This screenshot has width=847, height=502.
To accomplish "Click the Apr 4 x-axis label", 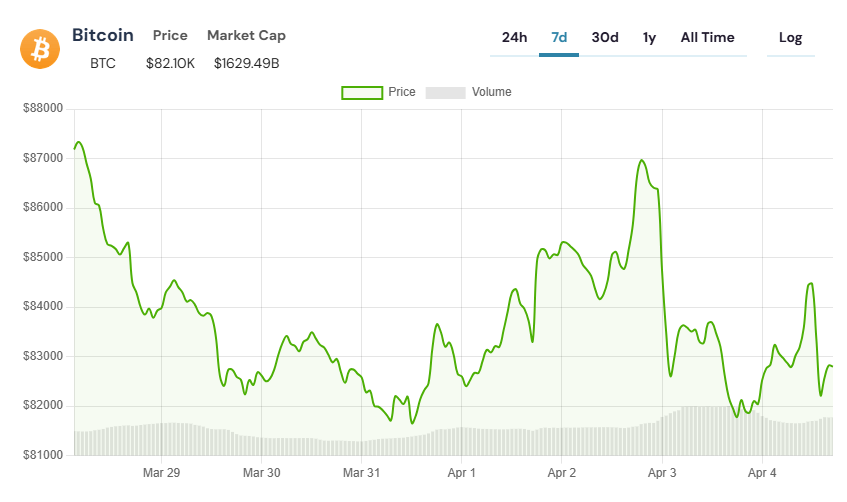I will tap(762, 473).
